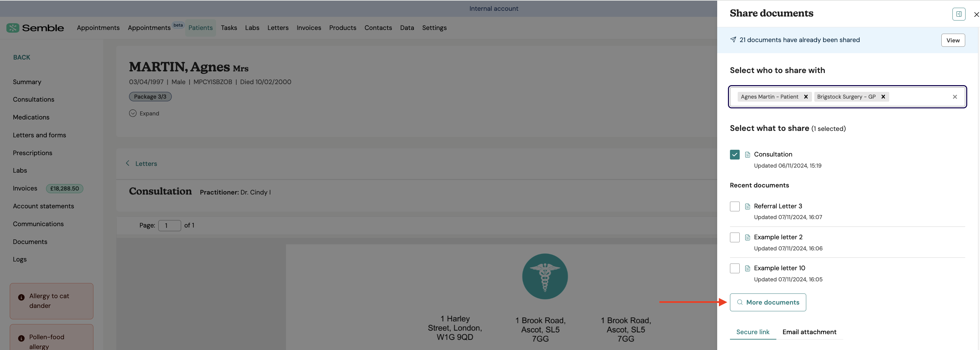Click the Referral Letter 3 document name

778,206
